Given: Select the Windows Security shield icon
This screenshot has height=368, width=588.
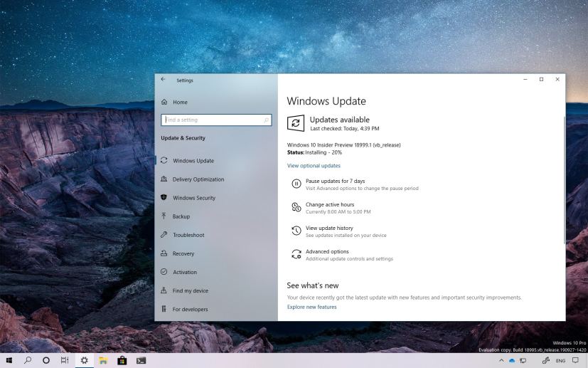Looking at the screenshot, I should click(164, 197).
